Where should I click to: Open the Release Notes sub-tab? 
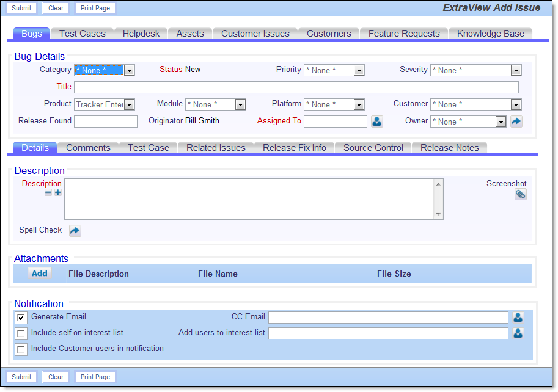click(449, 148)
